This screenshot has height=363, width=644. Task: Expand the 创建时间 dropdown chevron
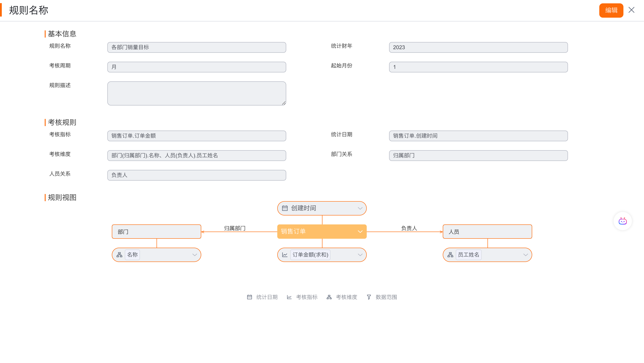point(360,208)
